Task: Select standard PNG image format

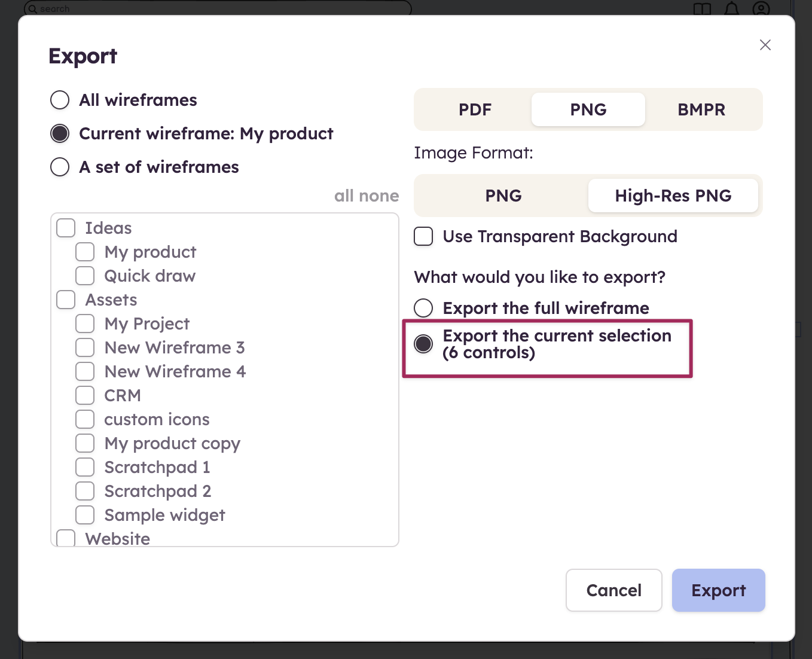Action: [503, 196]
